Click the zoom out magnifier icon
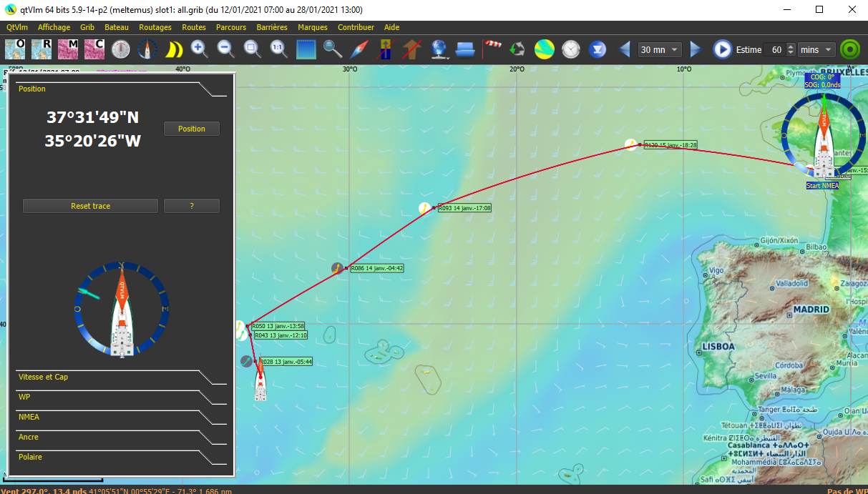The height and width of the screenshot is (494, 868). [x=225, y=49]
